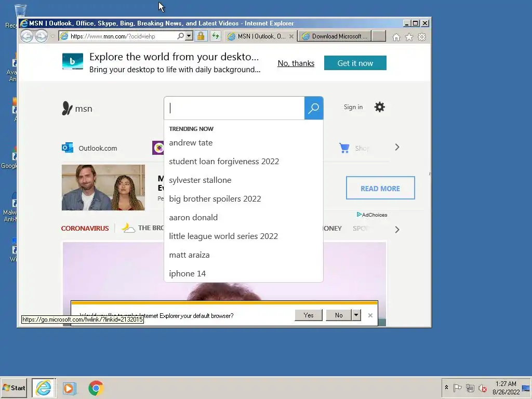This screenshot has width=532, height=399.
Task: Click the AdChoices icon link
Action: coord(372,215)
